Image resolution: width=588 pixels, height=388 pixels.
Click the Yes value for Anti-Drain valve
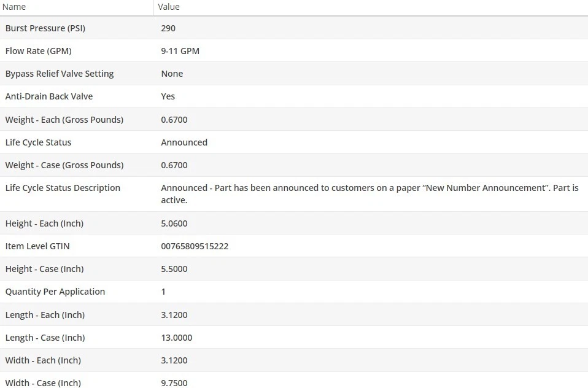(168, 96)
